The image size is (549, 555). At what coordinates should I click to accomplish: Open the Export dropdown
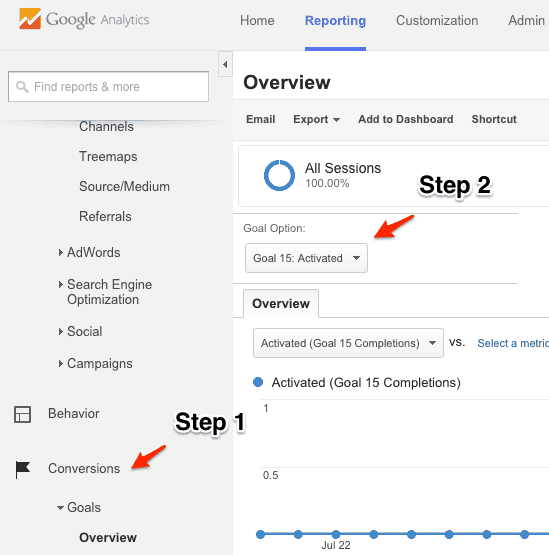(x=316, y=119)
